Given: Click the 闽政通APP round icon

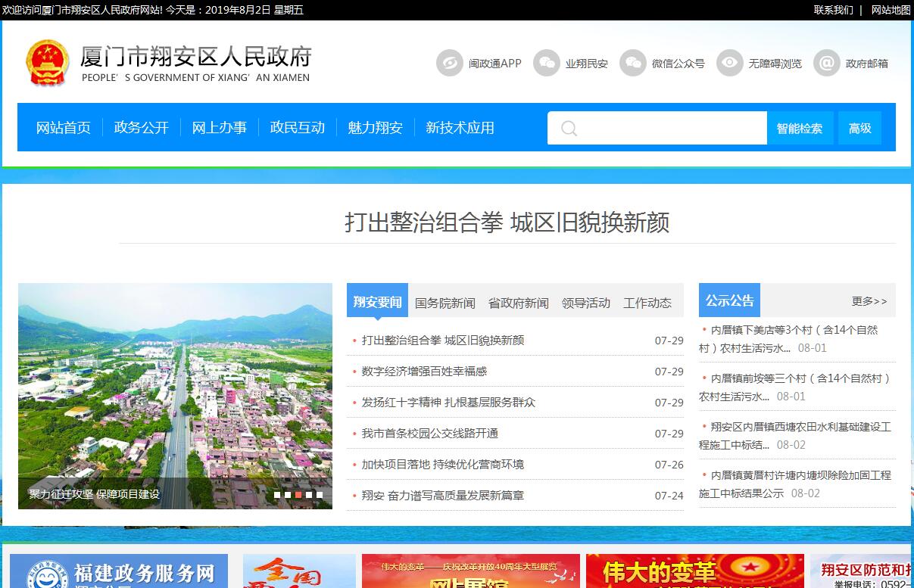Looking at the screenshot, I should click(x=449, y=63).
